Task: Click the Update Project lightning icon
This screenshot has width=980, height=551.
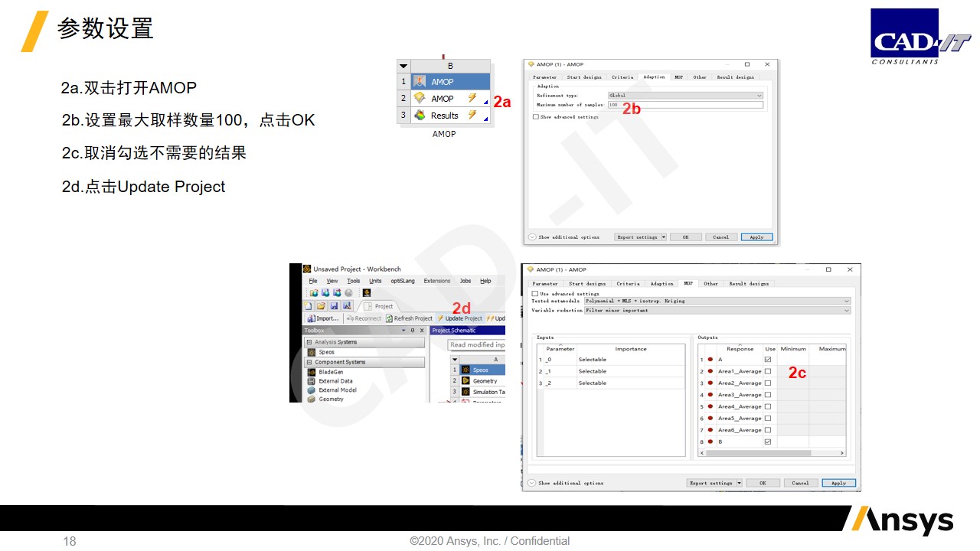Action: tap(440, 318)
